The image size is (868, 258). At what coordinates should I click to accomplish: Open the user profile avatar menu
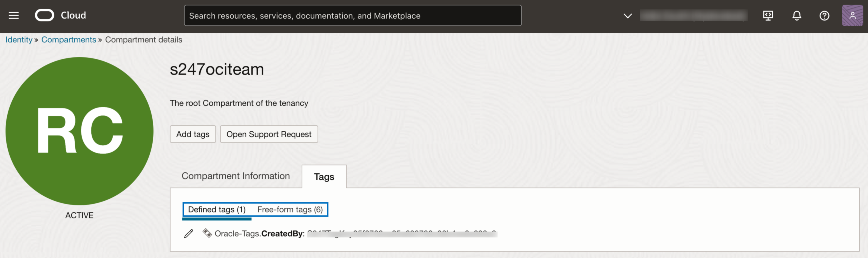coord(852,16)
